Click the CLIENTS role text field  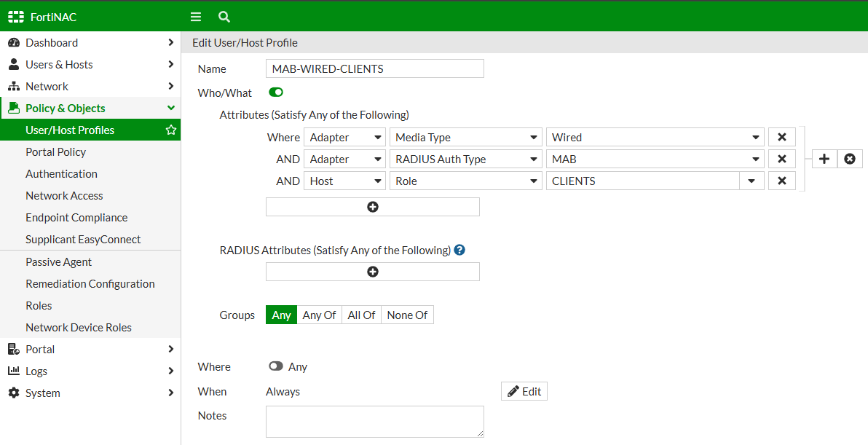pyautogui.click(x=643, y=181)
